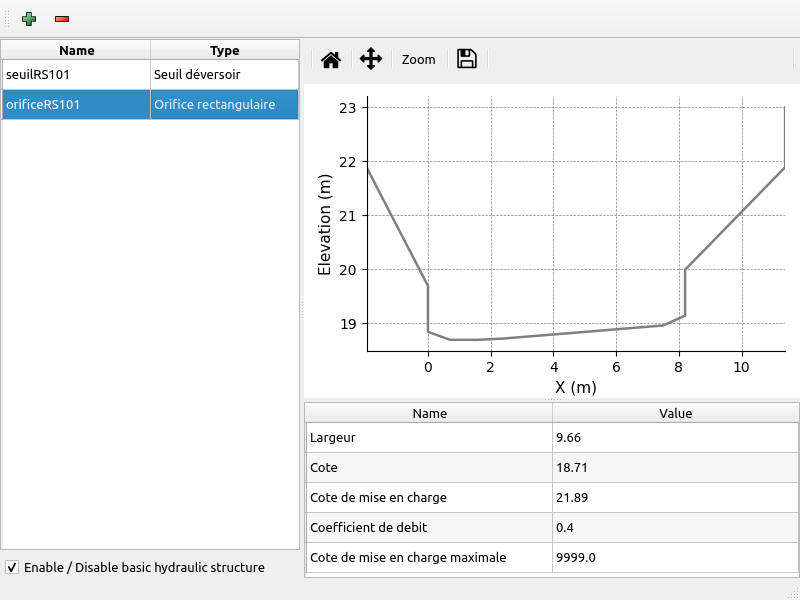Save the plot figure with floppy icon
The image size is (800, 600).
click(466, 59)
